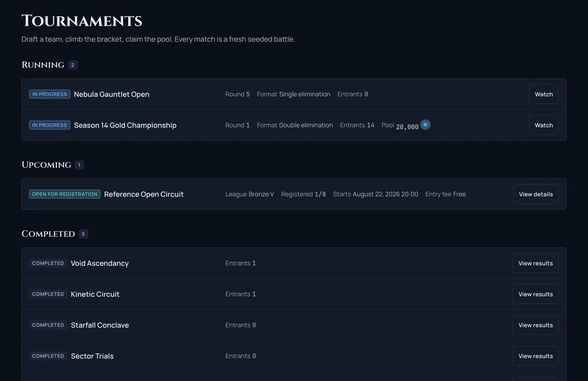Click 'Entry fee Free' text
Screen dimensions: 588x381
(446, 194)
